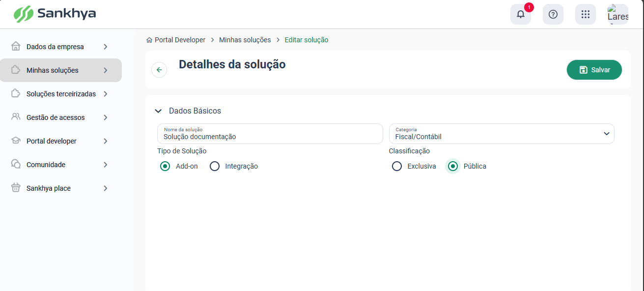This screenshot has height=291, width=644.
Task: Click the back arrow beside Detalhes da solução
Action: 159,70
